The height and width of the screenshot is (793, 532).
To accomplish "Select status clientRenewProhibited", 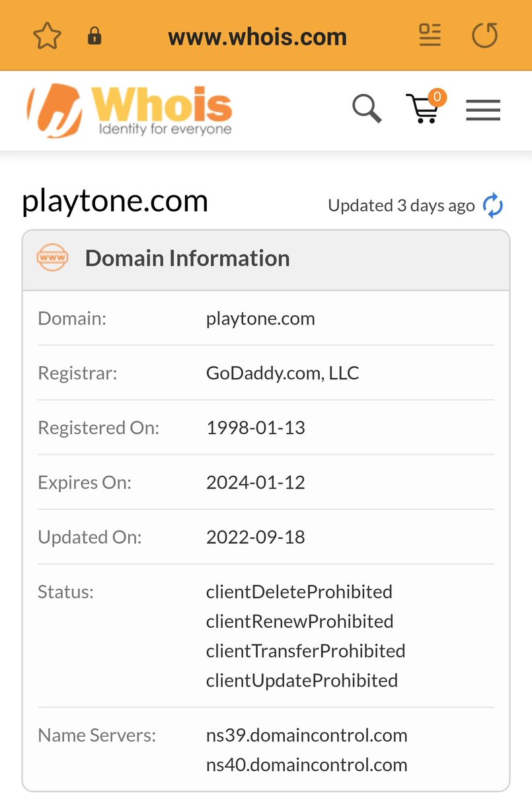I will coord(300,621).
